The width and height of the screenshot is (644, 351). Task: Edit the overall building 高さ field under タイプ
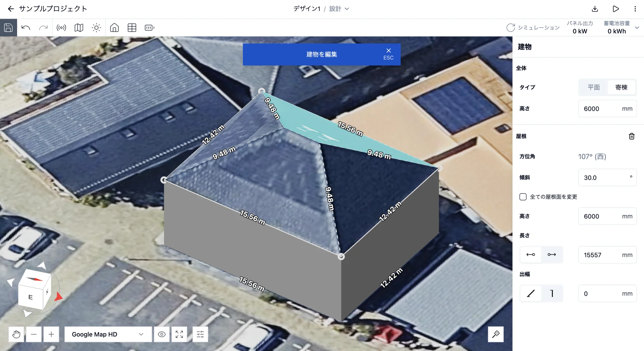coord(607,108)
